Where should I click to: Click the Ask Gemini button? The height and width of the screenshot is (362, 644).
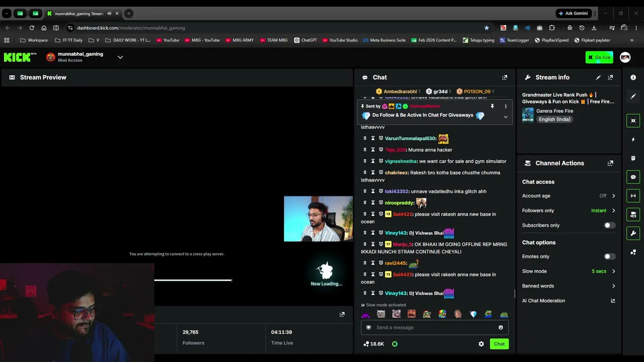pos(573,14)
